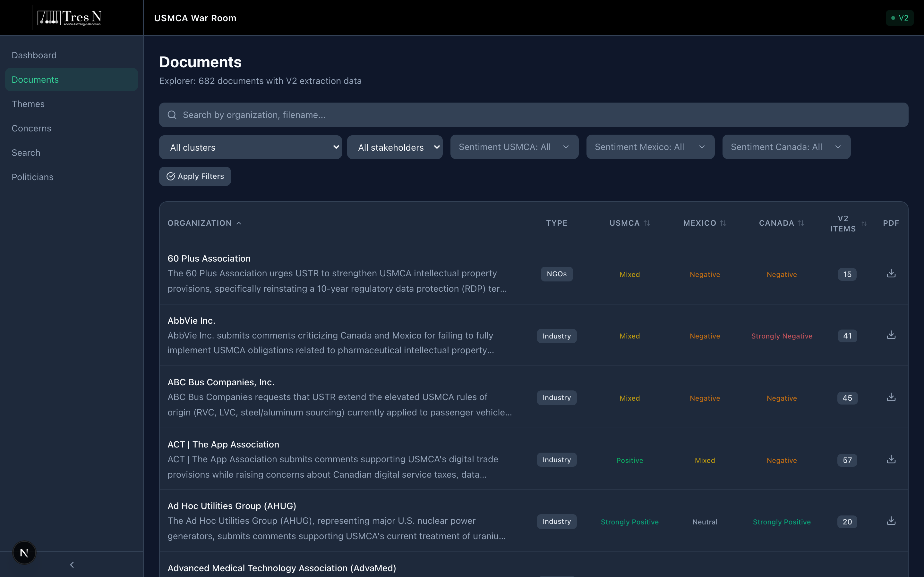Download the Ad Hoc Utilities Group PDF

891,521
